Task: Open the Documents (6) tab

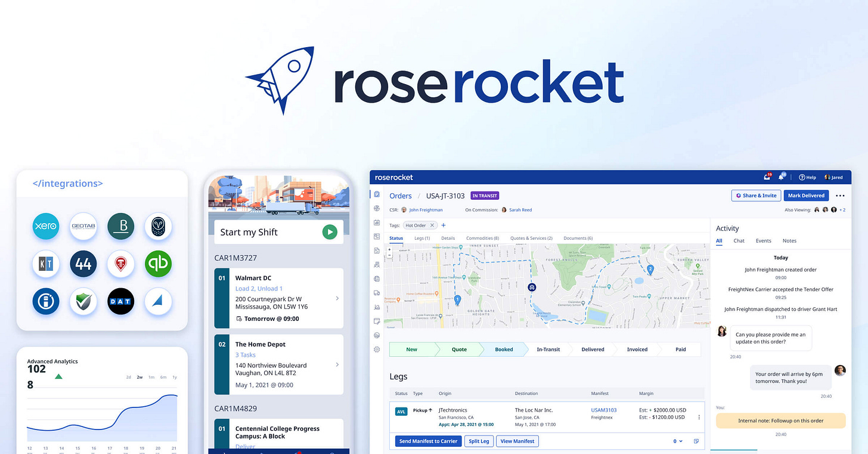Action: point(578,238)
